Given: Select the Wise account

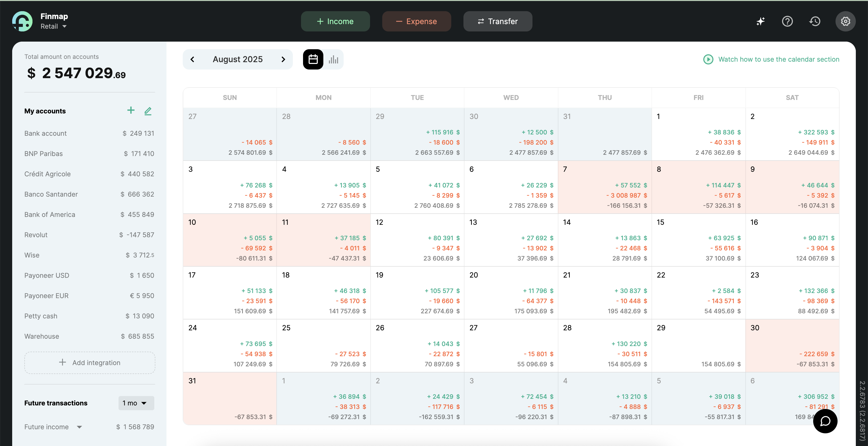Looking at the screenshot, I should click(89, 255).
